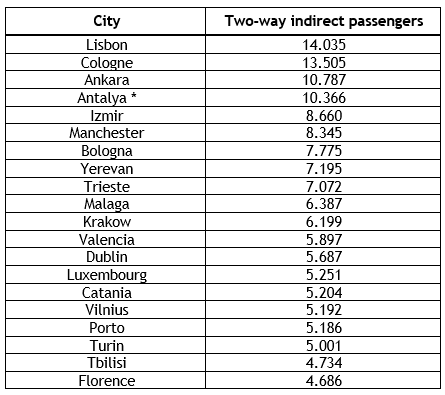Select the Valencia city cell

(107, 240)
